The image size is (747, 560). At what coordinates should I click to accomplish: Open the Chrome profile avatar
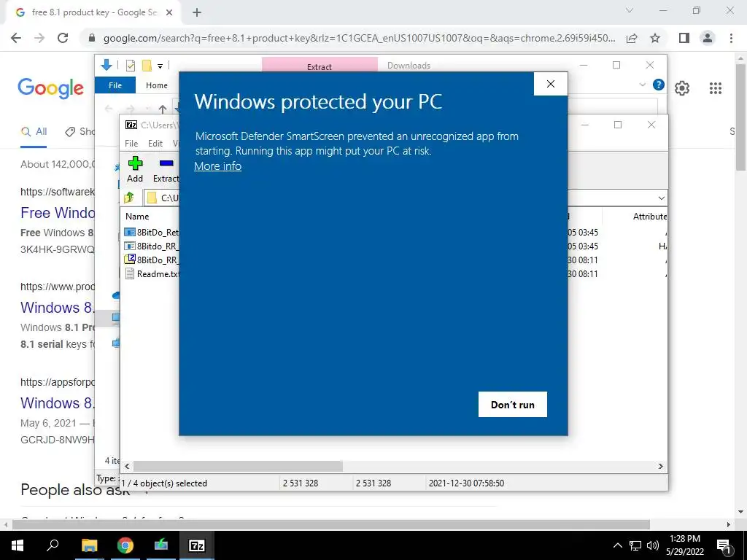pyautogui.click(x=708, y=38)
